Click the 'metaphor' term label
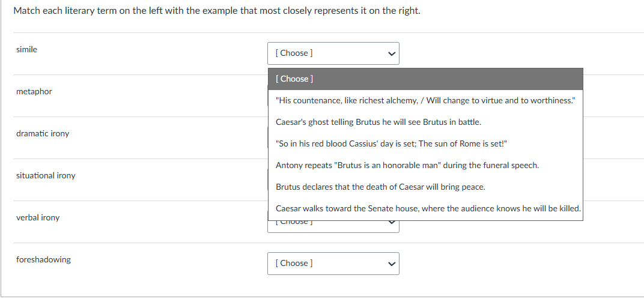 (x=34, y=91)
